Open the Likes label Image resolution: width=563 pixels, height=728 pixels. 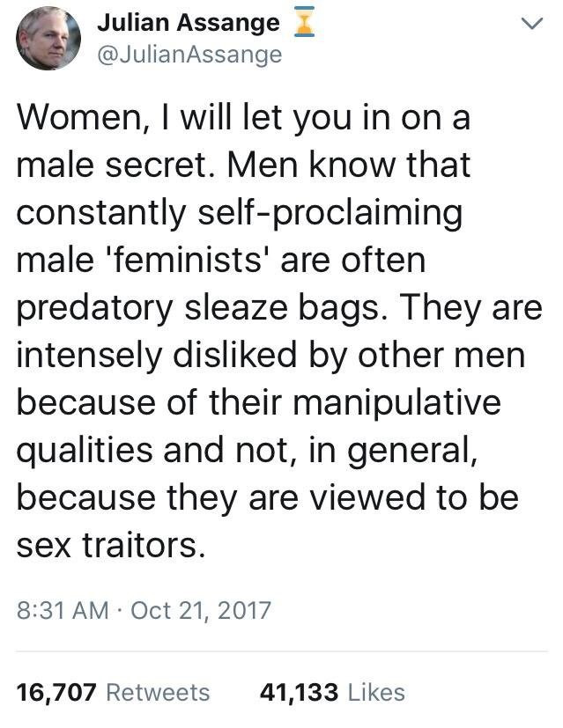tap(375, 692)
